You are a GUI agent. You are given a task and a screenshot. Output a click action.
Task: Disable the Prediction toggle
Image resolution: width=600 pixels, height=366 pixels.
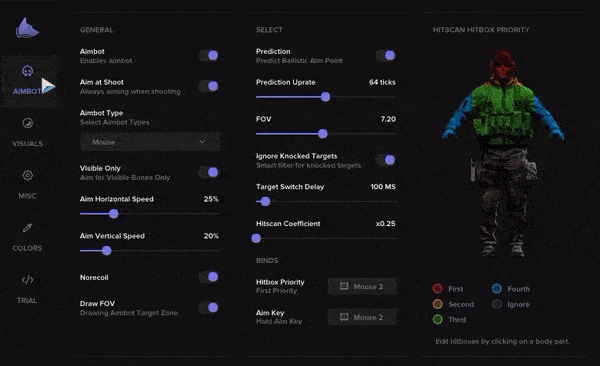click(x=385, y=56)
